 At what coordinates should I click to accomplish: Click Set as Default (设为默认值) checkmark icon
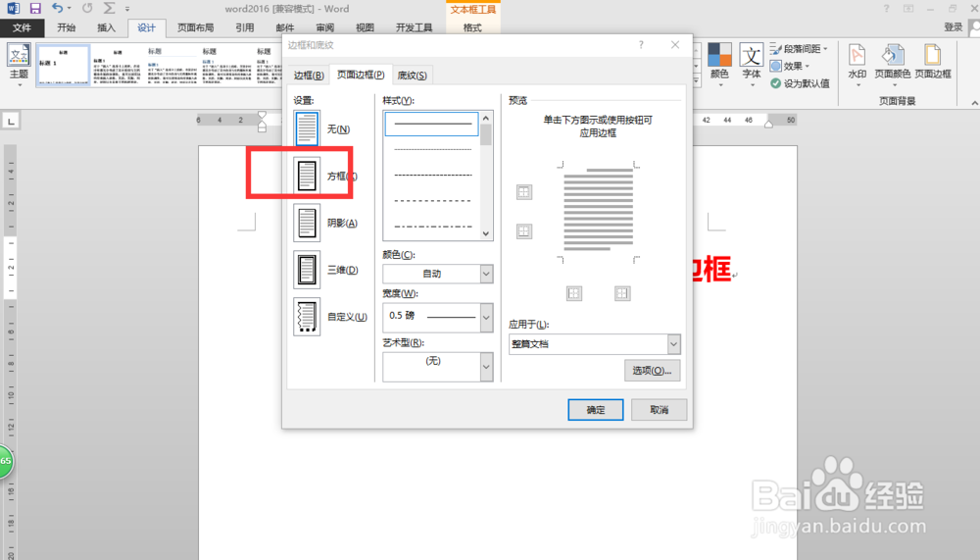click(x=775, y=83)
